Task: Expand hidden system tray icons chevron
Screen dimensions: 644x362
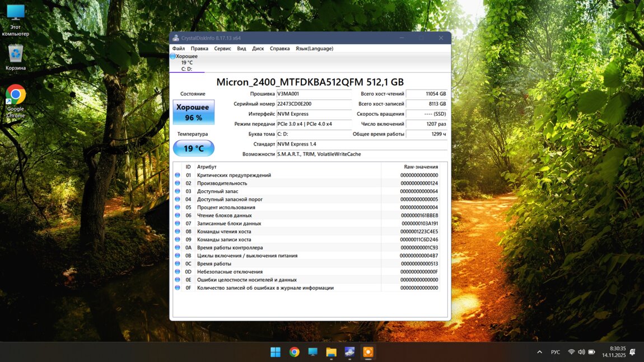Action: tap(539, 352)
